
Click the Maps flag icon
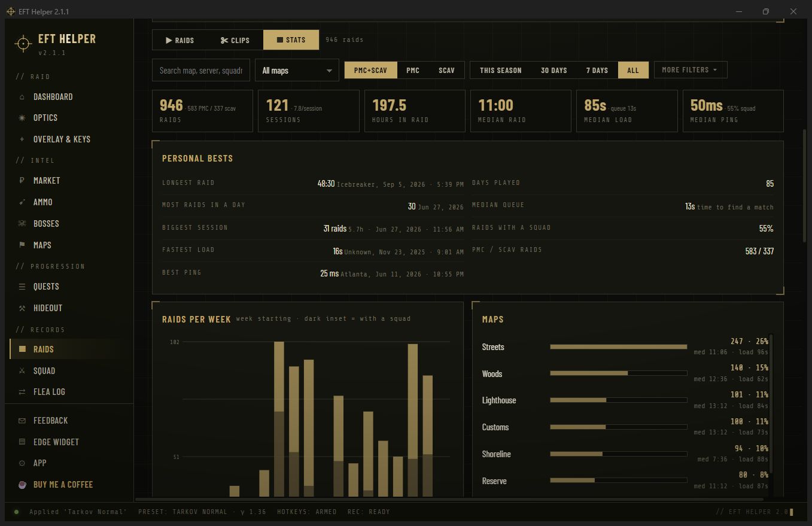[22, 245]
